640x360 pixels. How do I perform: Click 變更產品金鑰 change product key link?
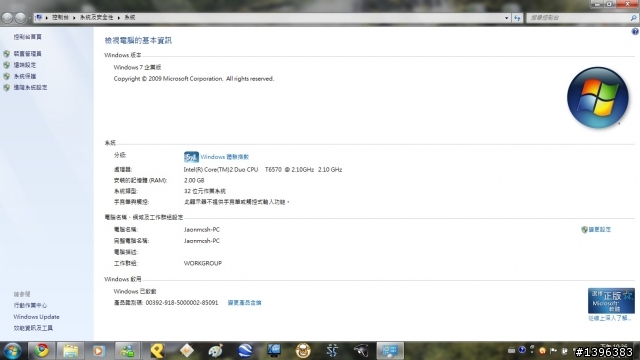[244, 302]
